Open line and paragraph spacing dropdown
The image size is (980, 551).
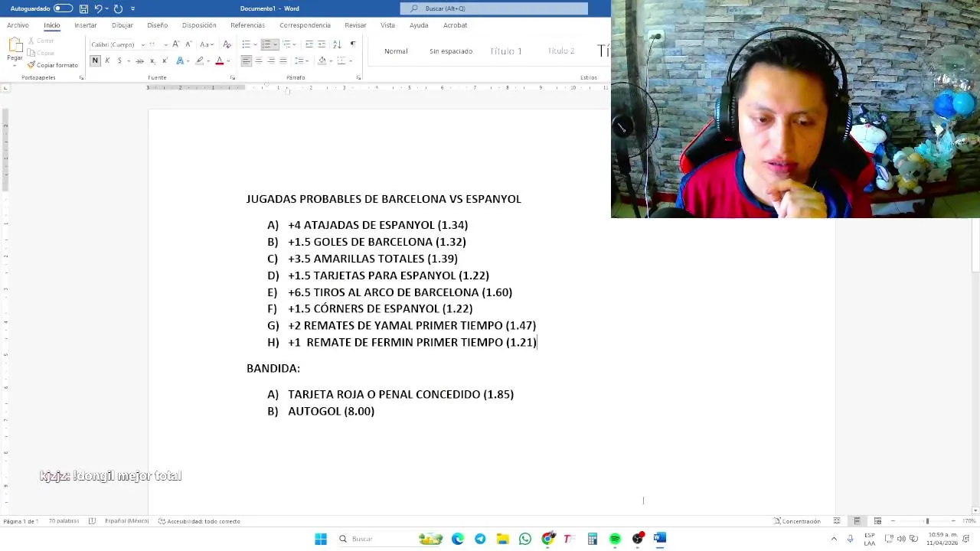pyautogui.click(x=301, y=60)
